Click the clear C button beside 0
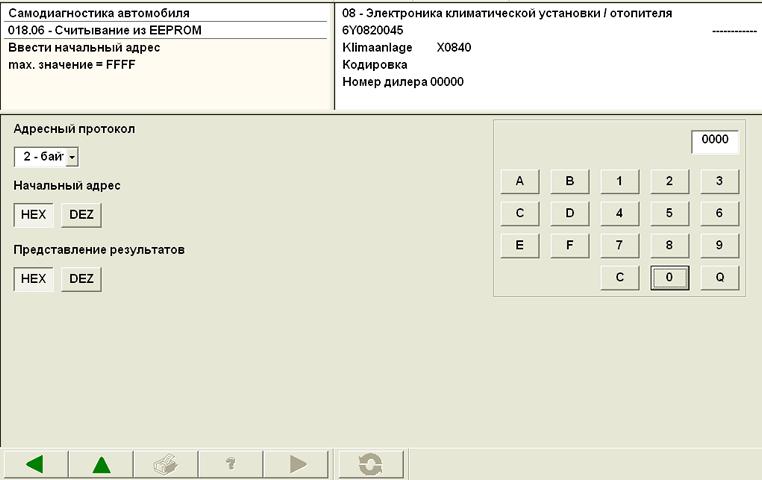Viewport: 762px width, 480px height. click(x=620, y=277)
